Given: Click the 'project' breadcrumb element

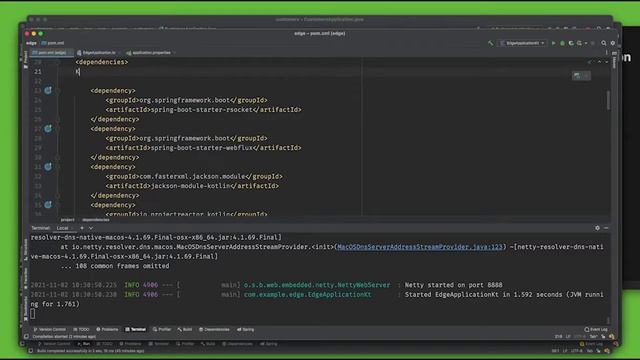Looking at the screenshot, I should (67, 220).
